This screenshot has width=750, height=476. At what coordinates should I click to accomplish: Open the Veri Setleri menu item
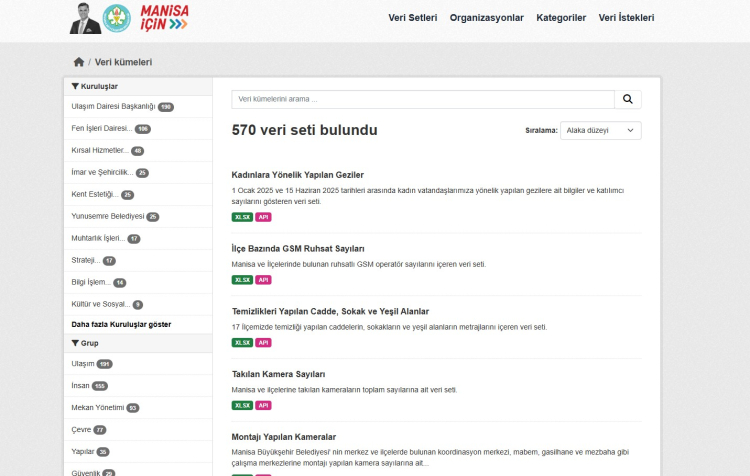(x=412, y=18)
